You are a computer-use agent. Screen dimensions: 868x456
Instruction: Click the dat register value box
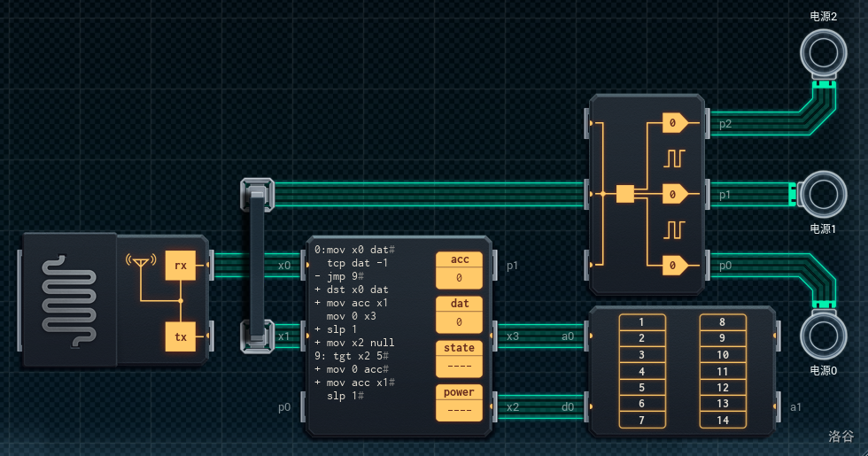click(x=459, y=322)
